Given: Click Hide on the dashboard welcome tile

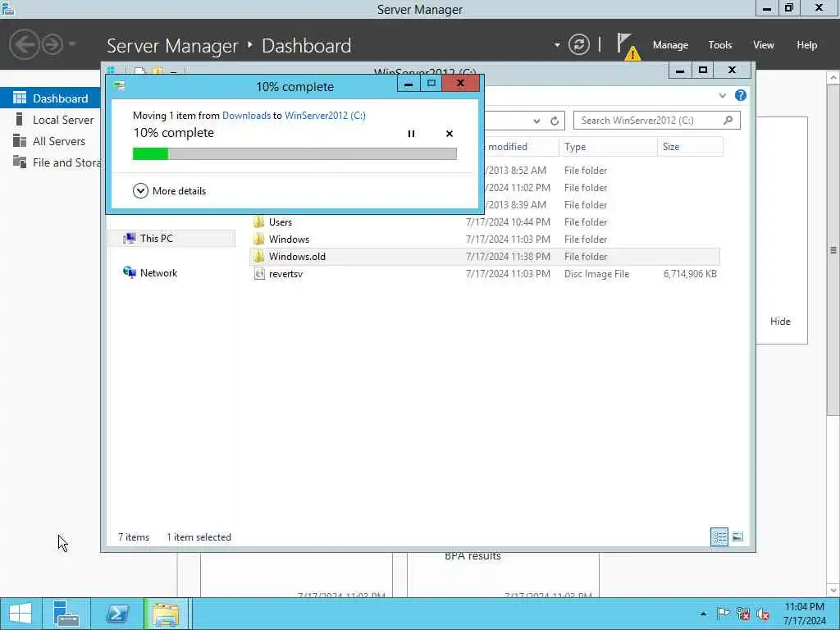Looking at the screenshot, I should coord(780,322).
